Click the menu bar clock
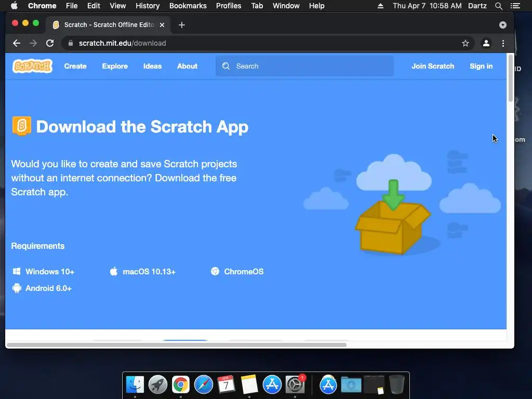This screenshot has width=532, height=399. [427, 6]
